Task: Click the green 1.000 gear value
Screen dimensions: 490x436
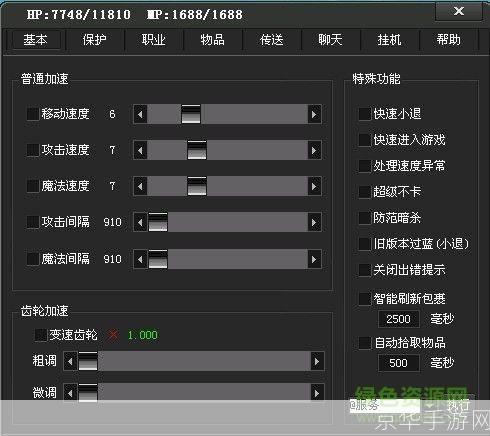Action: pos(143,335)
